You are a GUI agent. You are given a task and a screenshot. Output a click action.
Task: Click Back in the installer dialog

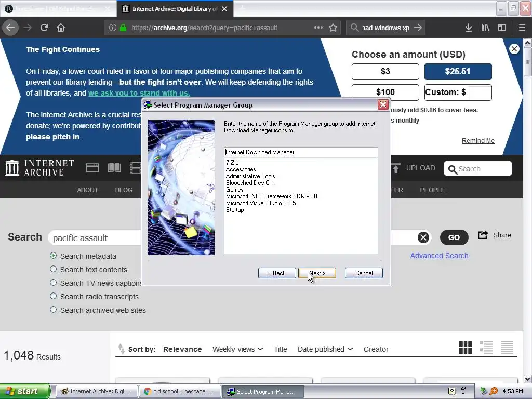[277, 273]
